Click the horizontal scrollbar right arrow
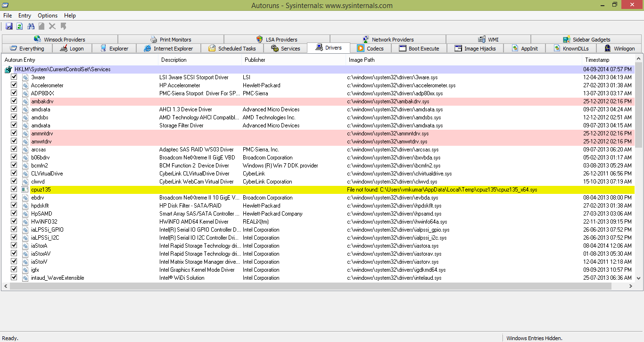The height and width of the screenshot is (342, 644). coord(631,286)
